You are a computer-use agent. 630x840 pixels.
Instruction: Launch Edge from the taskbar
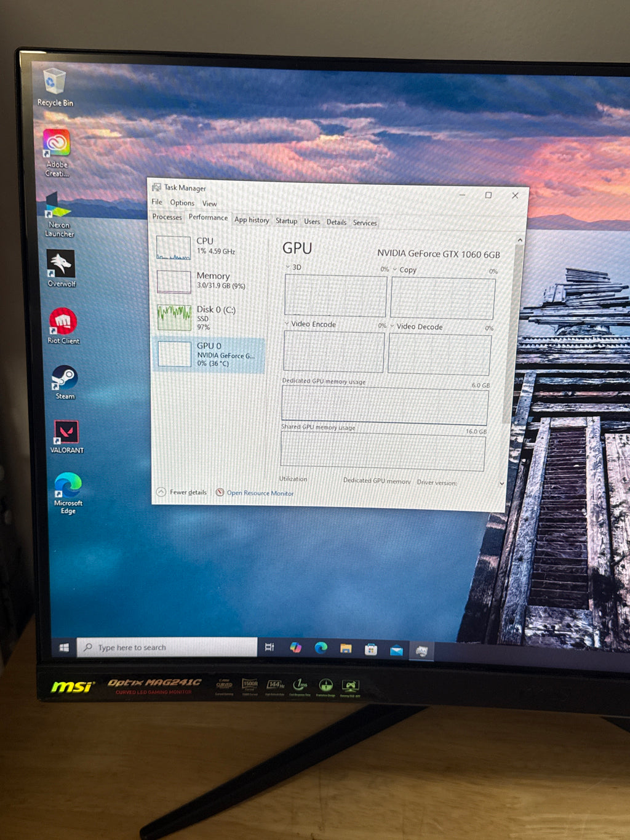click(x=321, y=648)
